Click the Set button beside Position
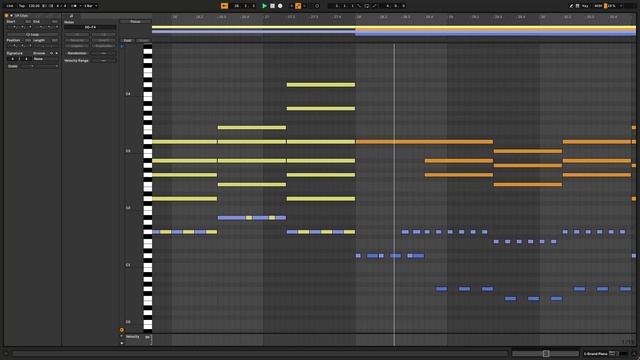640x360 pixels. (28, 40)
